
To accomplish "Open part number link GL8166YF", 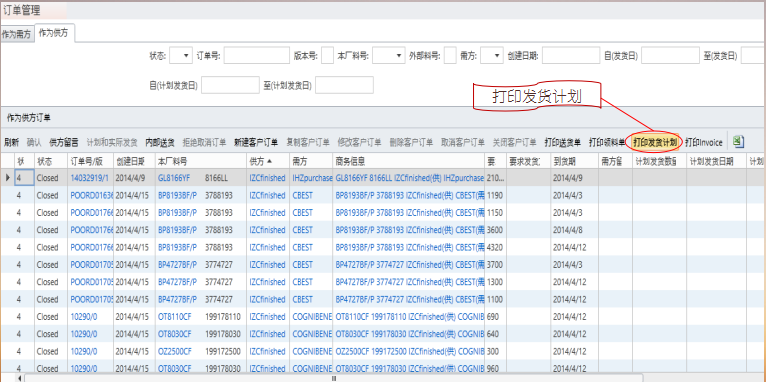I will click(x=175, y=178).
